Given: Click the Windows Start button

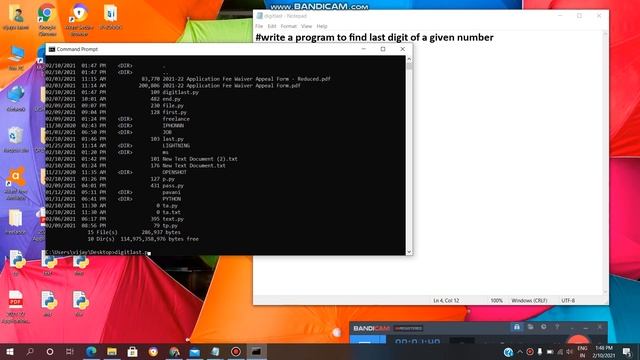Looking at the screenshot, I should (9, 351).
